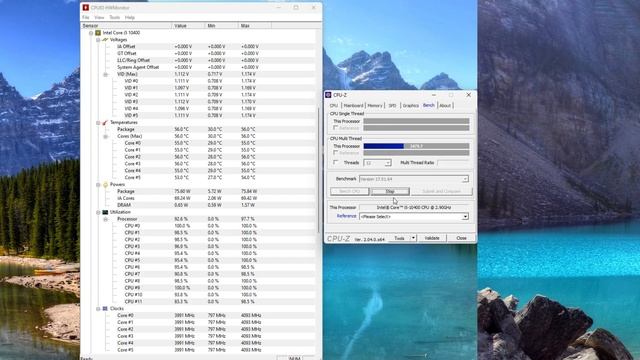Click the Value column header
The height and width of the screenshot is (360, 640).
coord(188,26)
